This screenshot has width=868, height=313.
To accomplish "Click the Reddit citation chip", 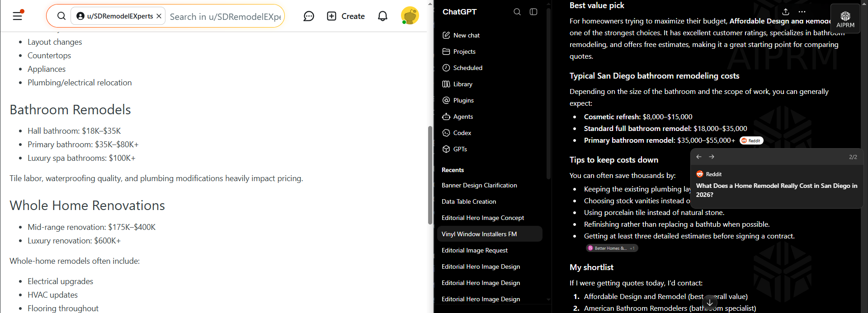I will [x=751, y=140].
